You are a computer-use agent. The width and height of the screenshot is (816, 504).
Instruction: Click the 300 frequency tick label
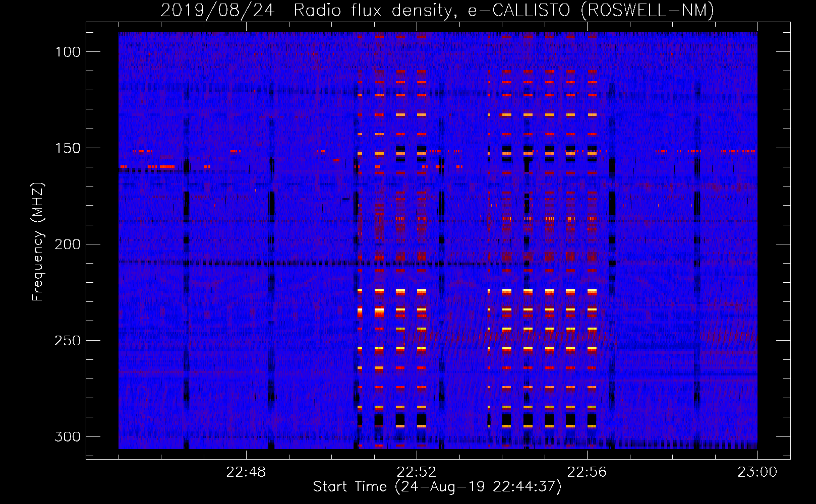[x=68, y=436]
